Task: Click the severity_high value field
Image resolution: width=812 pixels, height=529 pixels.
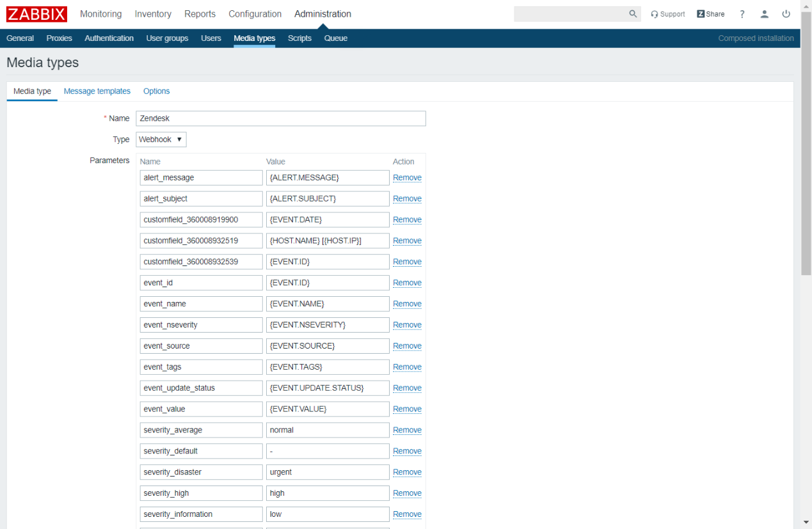Action: click(327, 493)
